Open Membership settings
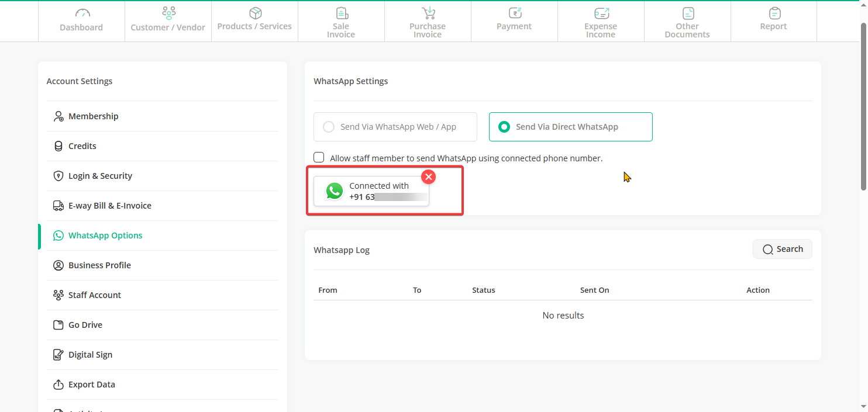 coord(93,116)
